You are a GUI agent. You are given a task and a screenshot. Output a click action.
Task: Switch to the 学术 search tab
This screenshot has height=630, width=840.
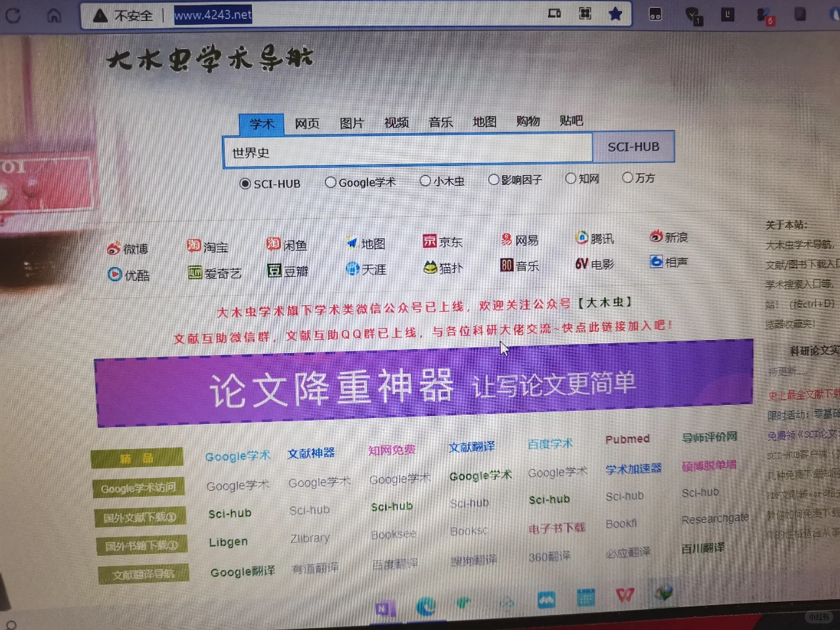262,124
